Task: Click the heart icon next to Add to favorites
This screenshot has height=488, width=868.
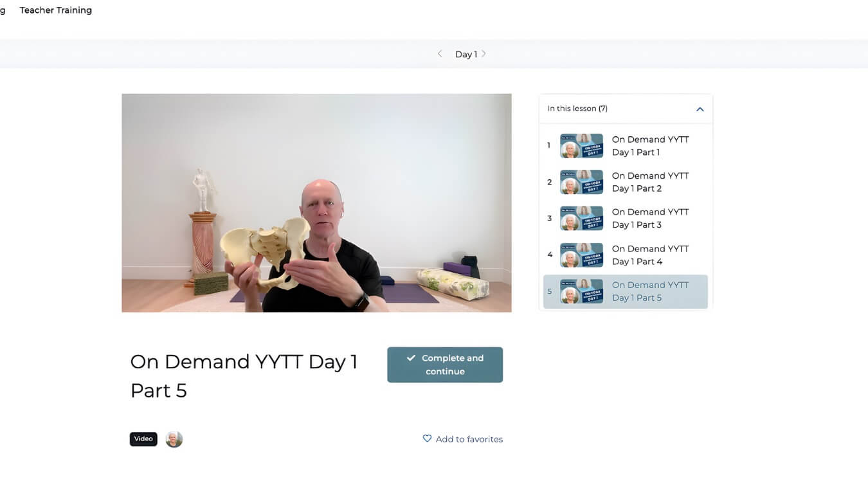Action: 427,438
